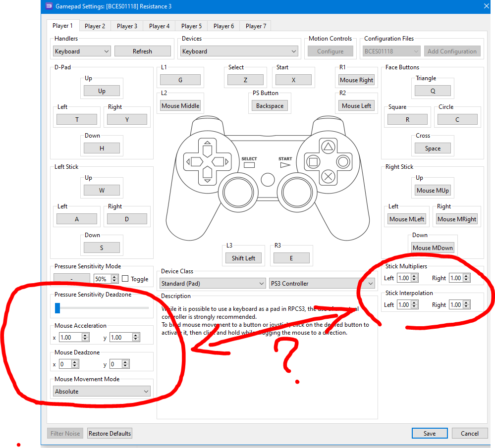The height and width of the screenshot is (448, 495).
Task: Click the Pressure Sensitivity Mode key button
Action: tap(72, 279)
